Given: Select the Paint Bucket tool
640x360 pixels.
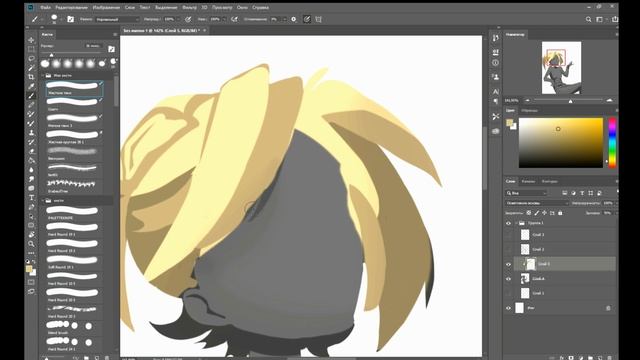Looking at the screenshot, I should coord(31,160).
